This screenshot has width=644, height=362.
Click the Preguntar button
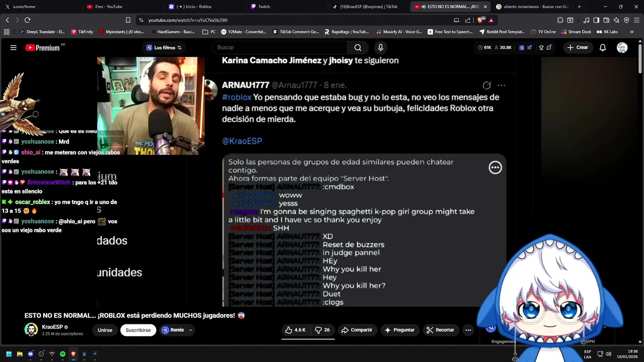(x=399, y=330)
